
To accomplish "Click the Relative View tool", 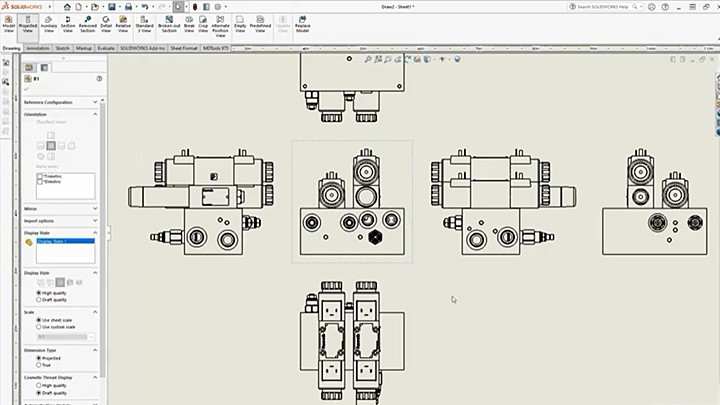I will (123, 24).
